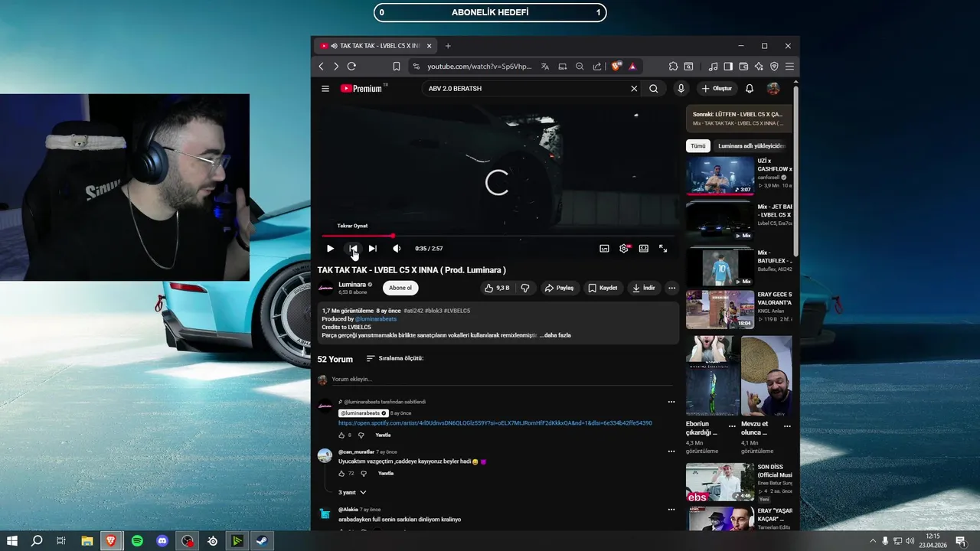This screenshot has width=980, height=551.
Task: Click the replay/previous track button
Action: (353, 249)
